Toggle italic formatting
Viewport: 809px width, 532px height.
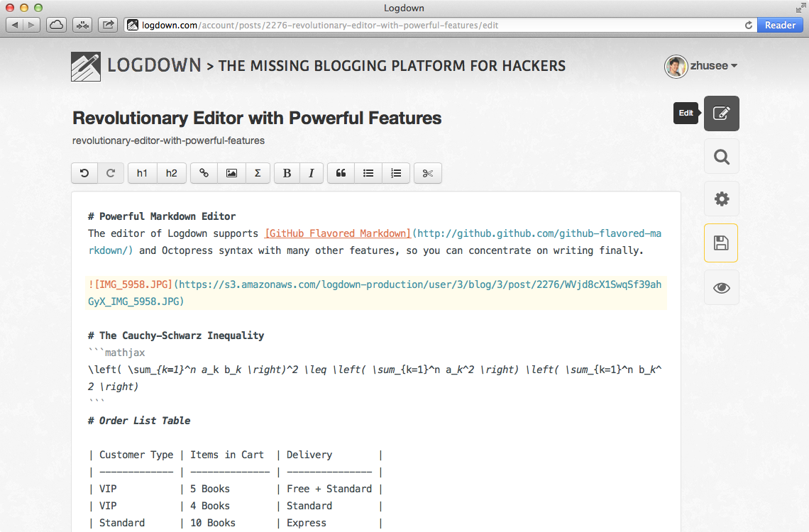point(311,173)
